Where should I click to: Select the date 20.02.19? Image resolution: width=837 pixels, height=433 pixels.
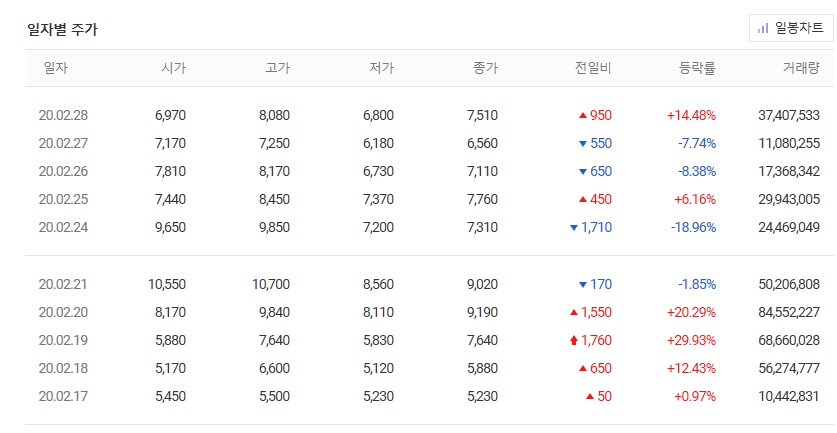click(63, 340)
